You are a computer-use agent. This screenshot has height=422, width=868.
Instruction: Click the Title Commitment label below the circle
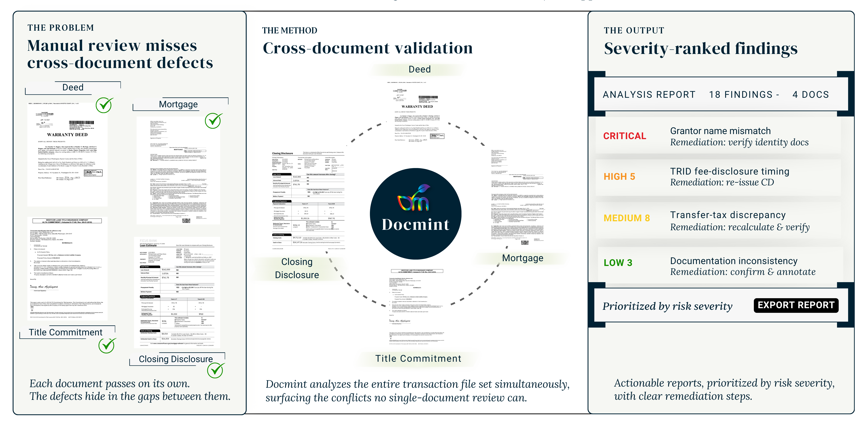418,358
